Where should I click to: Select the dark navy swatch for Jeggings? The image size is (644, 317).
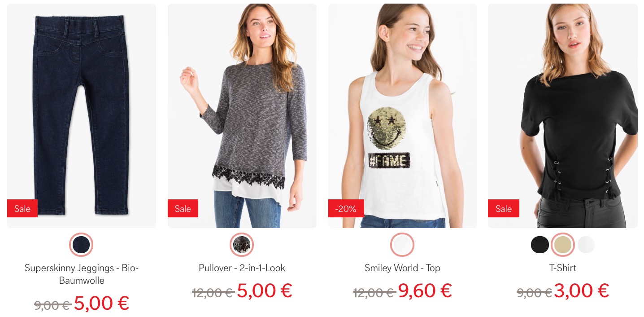[x=81, y=245]
